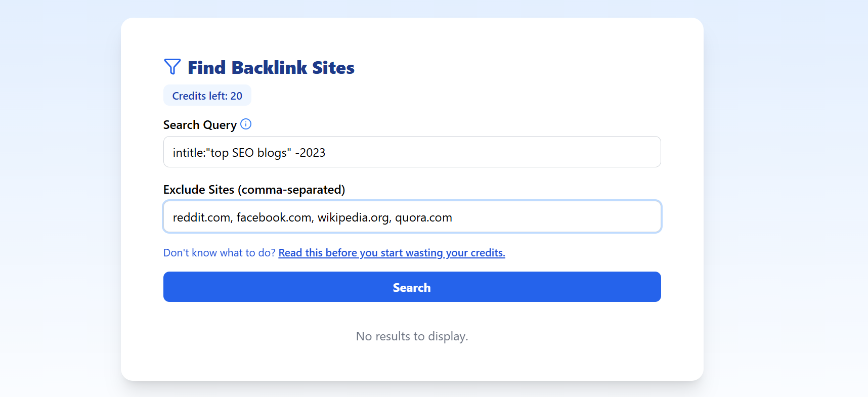Open the 'Read this before you start' link
The height and width of the screenshot is (397, 868).
click(x=392, y=253)
